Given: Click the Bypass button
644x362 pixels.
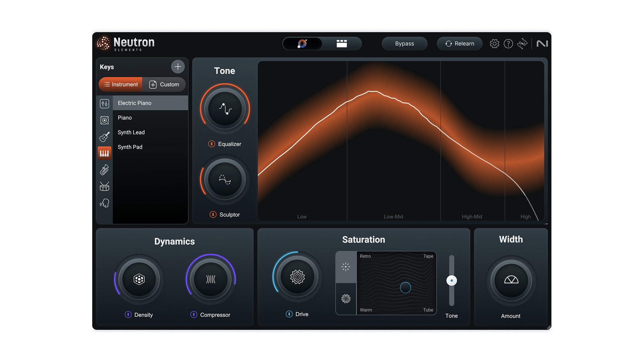Looking at the screenshot, I should (405, 44).
